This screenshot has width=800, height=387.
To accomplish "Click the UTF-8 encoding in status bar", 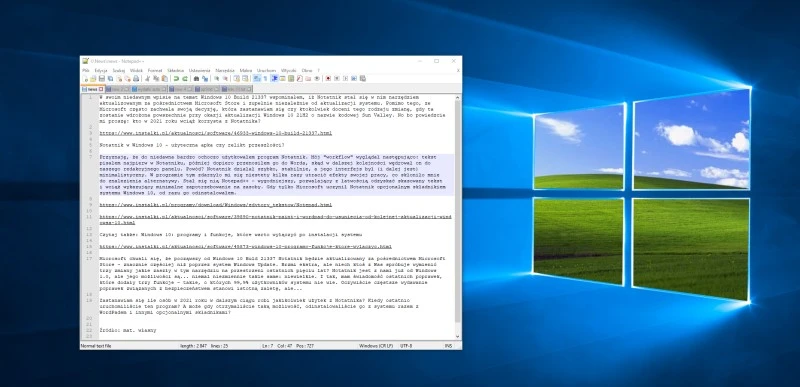I will (x=407, y=346).
